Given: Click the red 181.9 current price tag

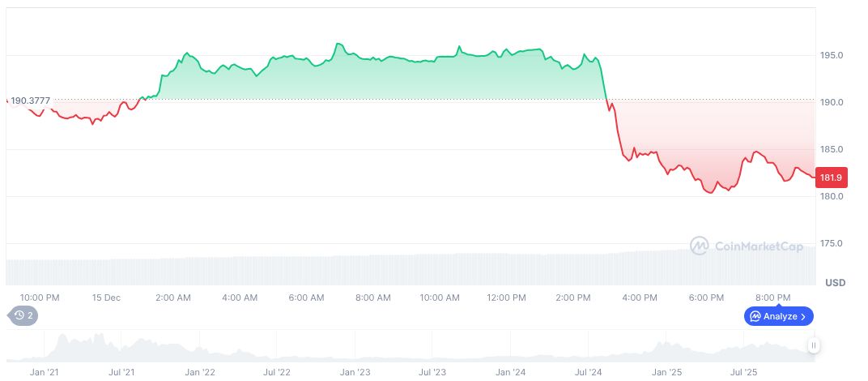Looking at the screenshot, I should (x=832, y=178).
